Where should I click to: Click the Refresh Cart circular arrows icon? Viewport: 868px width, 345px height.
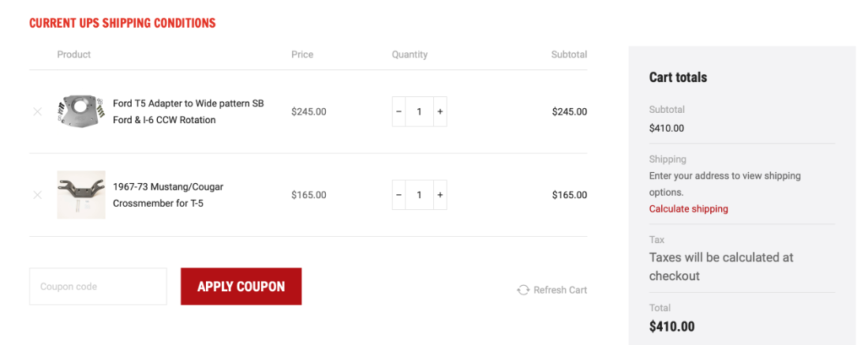point(523,291)
